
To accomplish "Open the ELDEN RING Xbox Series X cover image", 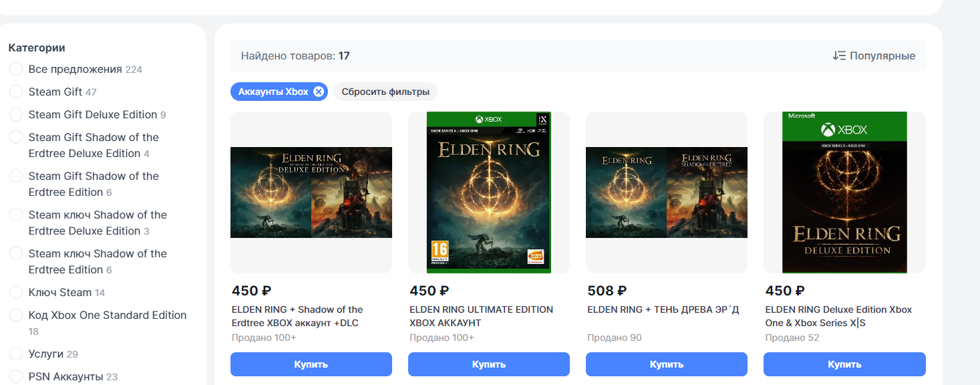I will click(489, 192).
